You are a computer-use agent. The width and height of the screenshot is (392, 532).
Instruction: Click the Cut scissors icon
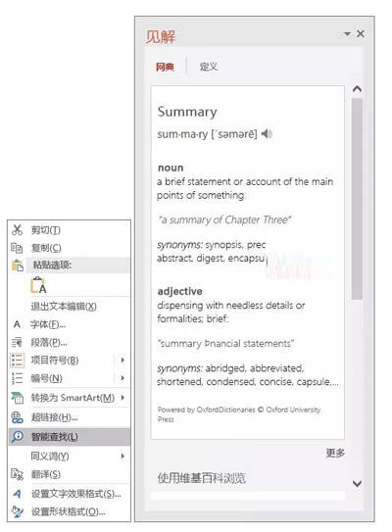17,229
